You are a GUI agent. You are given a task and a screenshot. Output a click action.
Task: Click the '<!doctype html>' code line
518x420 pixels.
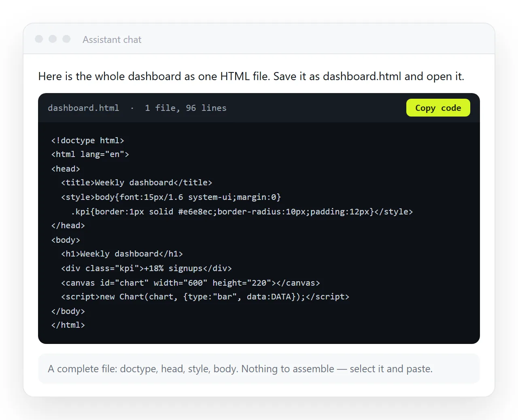click(87, 140)
